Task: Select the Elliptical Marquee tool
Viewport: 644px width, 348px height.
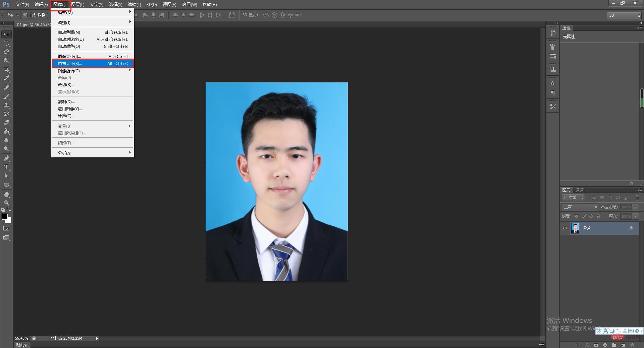Action: 6,43
